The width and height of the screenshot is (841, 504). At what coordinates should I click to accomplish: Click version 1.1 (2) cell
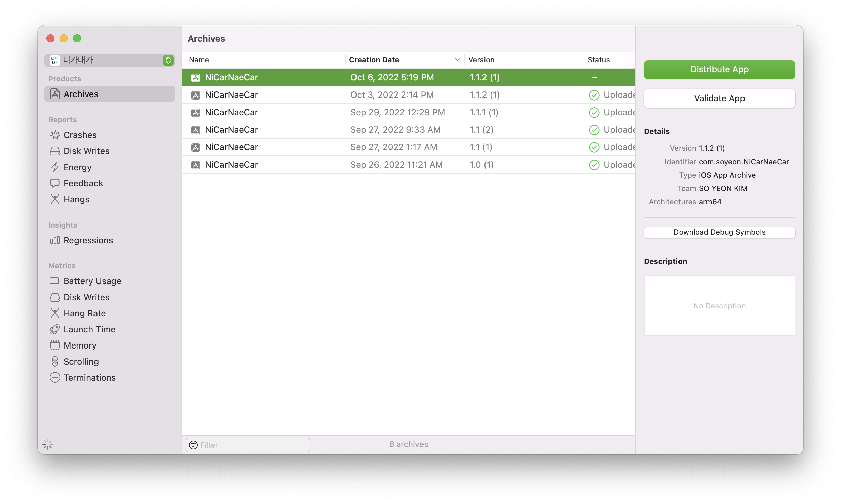pos(481,130)
